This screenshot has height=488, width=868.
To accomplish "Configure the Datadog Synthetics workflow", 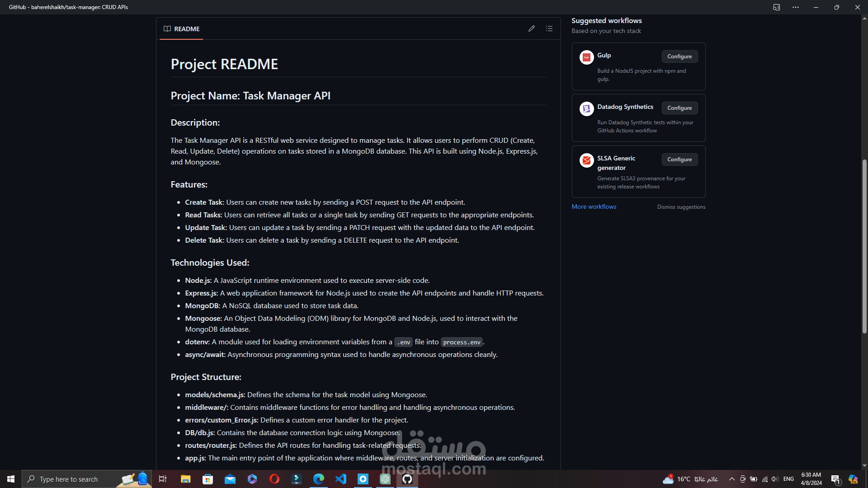I will [x=679, y=108].
